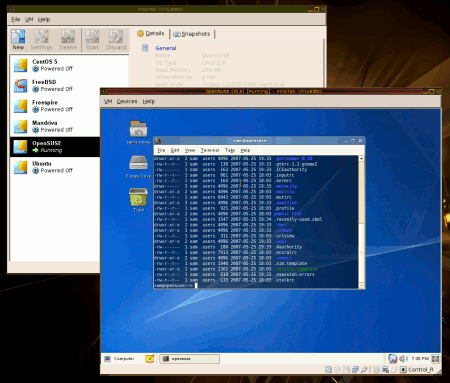Click the network status bar indicator

pyautogui.click(x=355, y=369)
